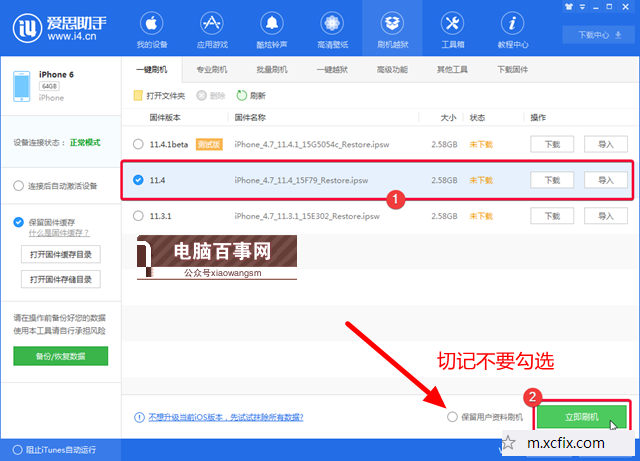Viewport: 640px width, 461px height.
Task: Click the 64GB capacity label
Action: (49, 86)
